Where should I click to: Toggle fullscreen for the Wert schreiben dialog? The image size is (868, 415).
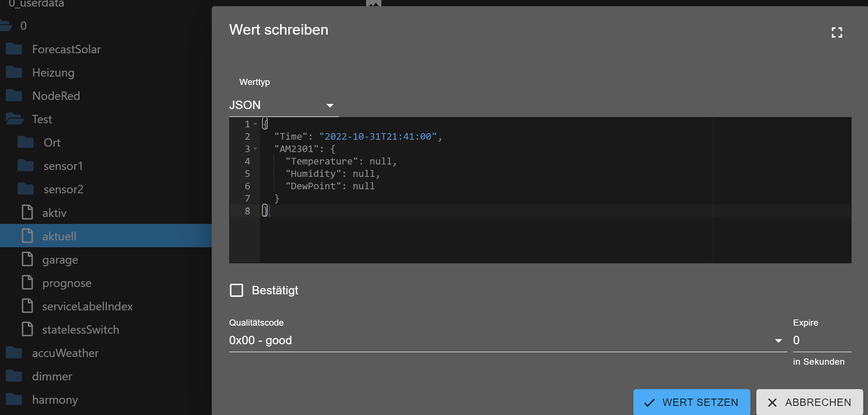tap(837, 32)
